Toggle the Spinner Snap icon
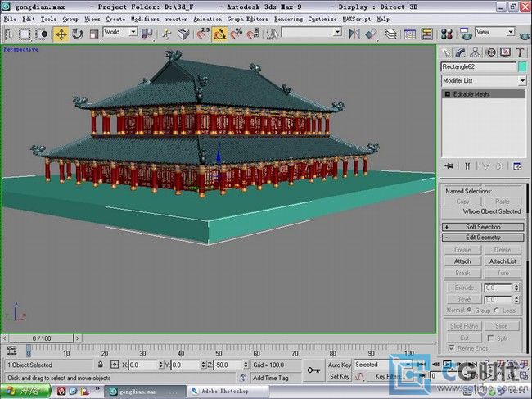 point(253,34)
